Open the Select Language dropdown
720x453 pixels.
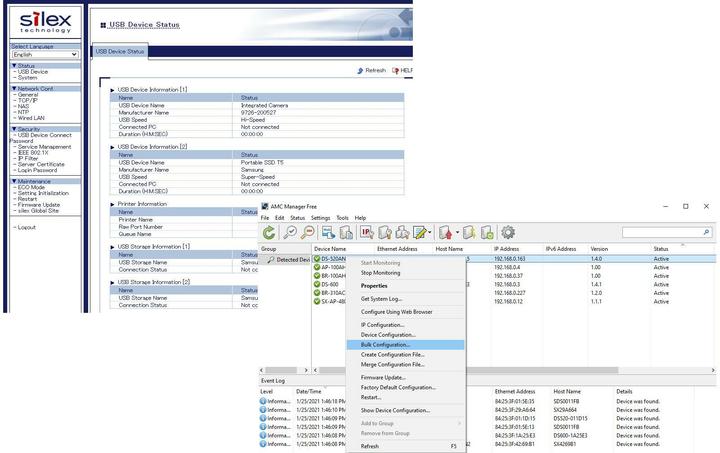pyautogui.click(x=44, y=54)
